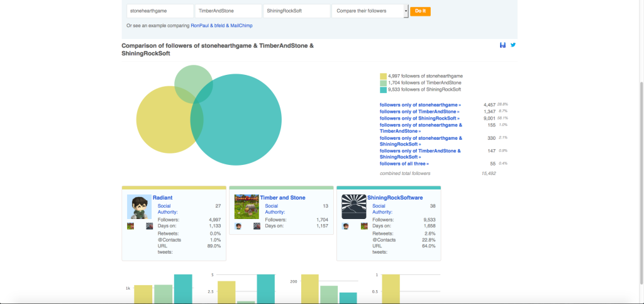Click the page's vertical scrollbar
Image resolution: width=644 pixels, height=304 pixels.
coord(641,183)
